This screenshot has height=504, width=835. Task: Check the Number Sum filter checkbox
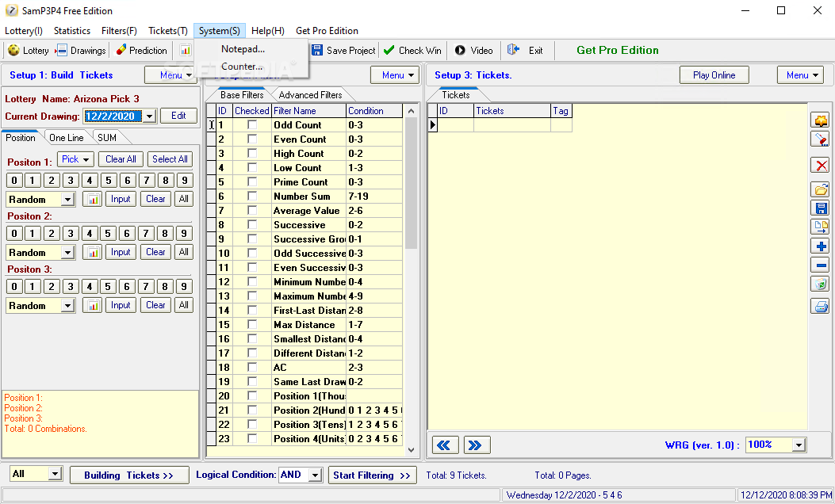coord(252,197)
